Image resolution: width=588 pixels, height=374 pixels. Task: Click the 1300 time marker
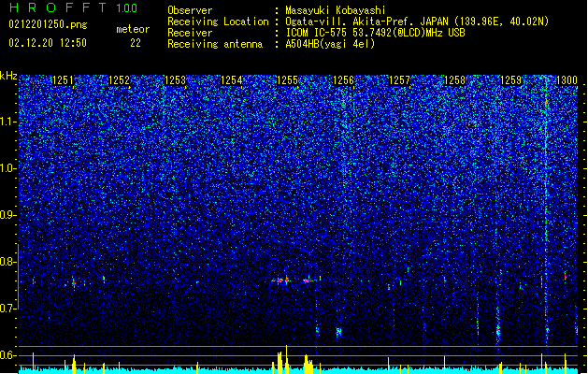566,80
